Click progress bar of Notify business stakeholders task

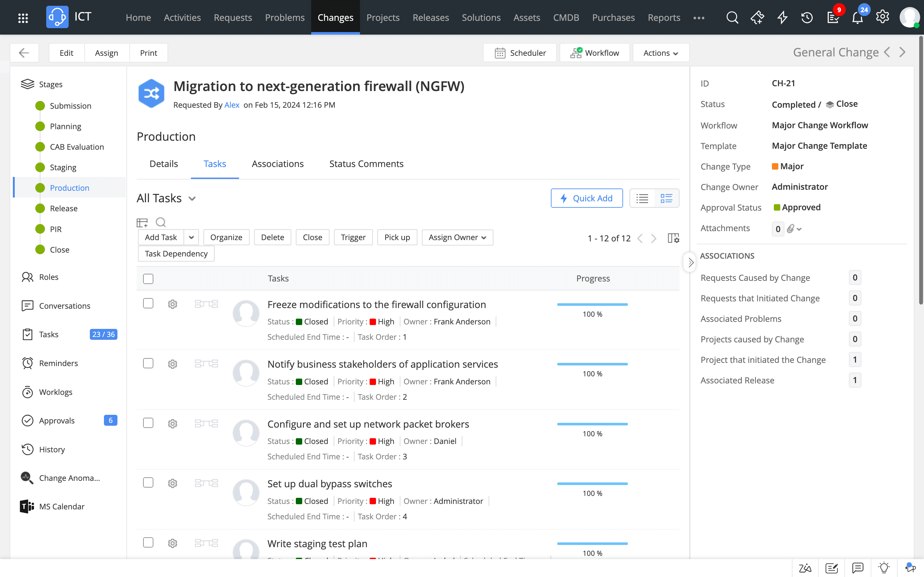coord(592,364)
